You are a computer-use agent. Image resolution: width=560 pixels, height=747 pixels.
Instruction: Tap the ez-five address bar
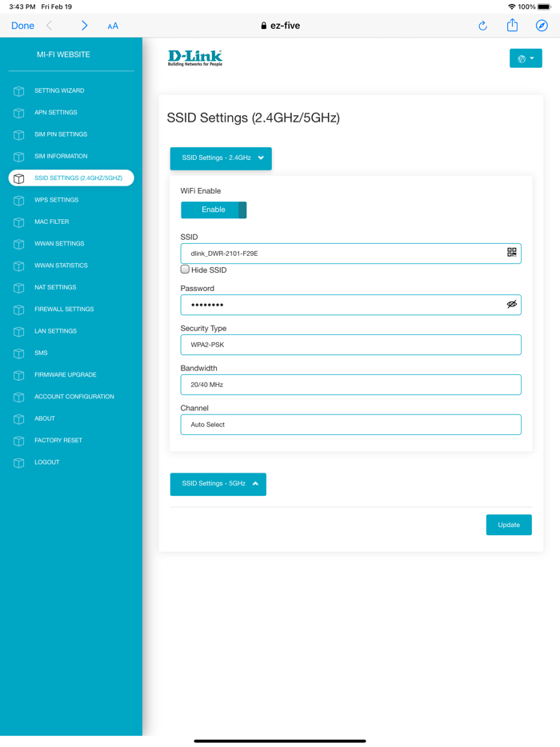pyautogui.click(x=280, y=26)
